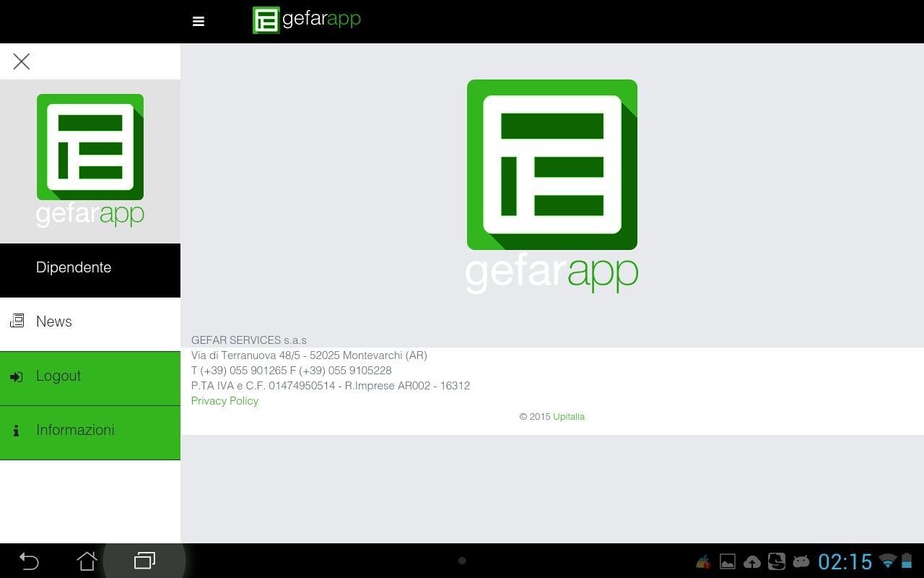924x578 pixels.
Task: Click the clock showing 02:15
Action: (845, 562)
